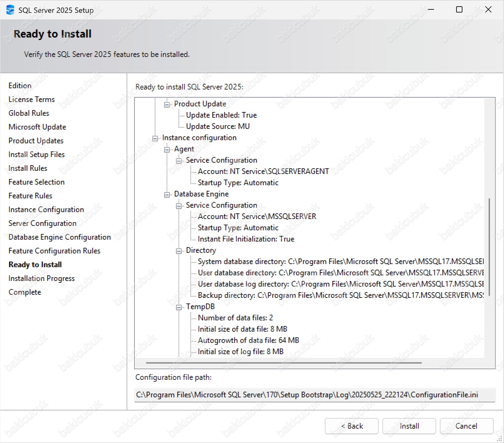Screen dimensions: 504x443
Task: Go back with the Back button
Action: point(352,426)
